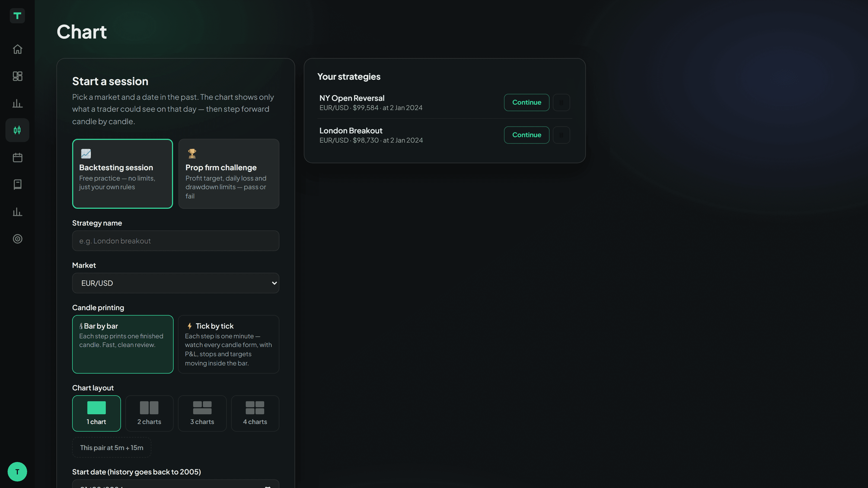Open the user avatar T at bottom
Image resolution: width=868 pixels, height=488 pixels.
coord(17,471)
